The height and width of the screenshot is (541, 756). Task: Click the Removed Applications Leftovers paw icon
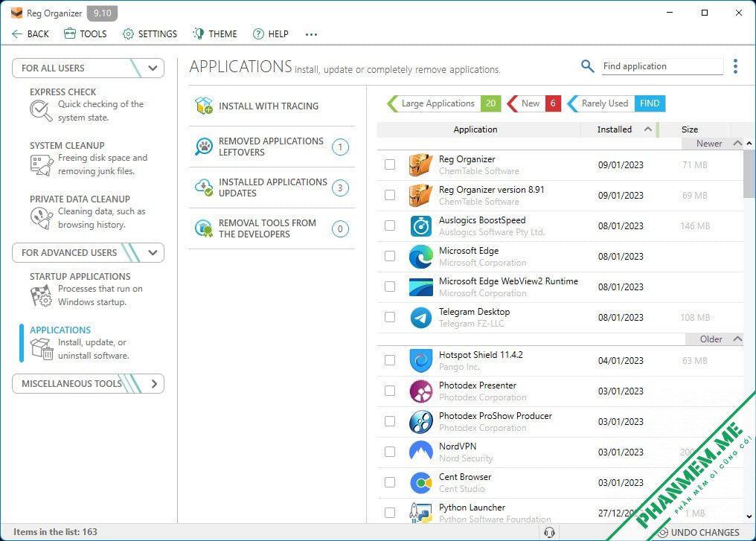[204, 146]
